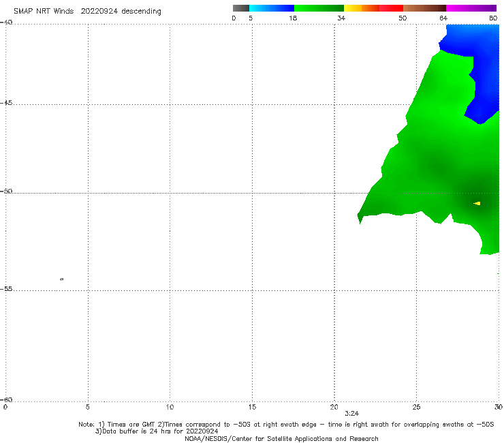
Task: Select the gray segment of the color bar
Action: tap(241, 8)
